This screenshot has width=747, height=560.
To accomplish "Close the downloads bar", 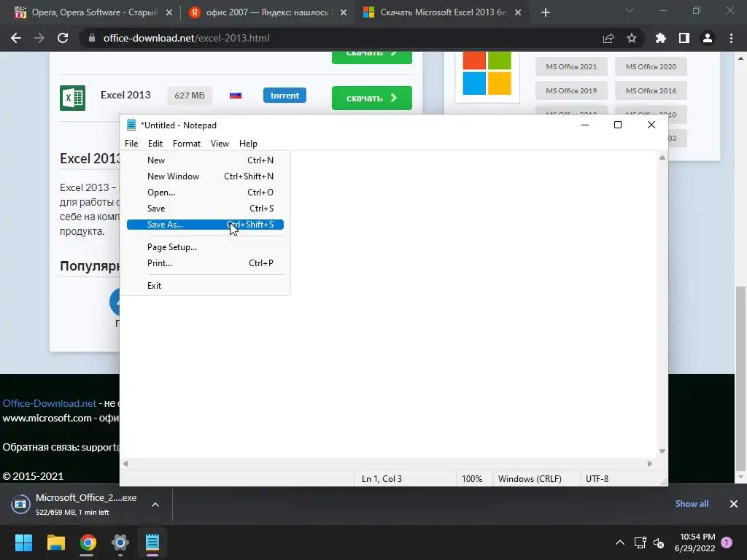I will [734, 504].
